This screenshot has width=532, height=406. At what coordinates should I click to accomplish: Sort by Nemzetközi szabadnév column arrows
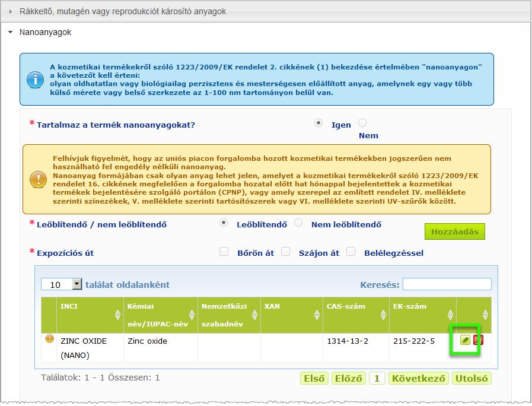pyautogui.click(x=254, y=315)
